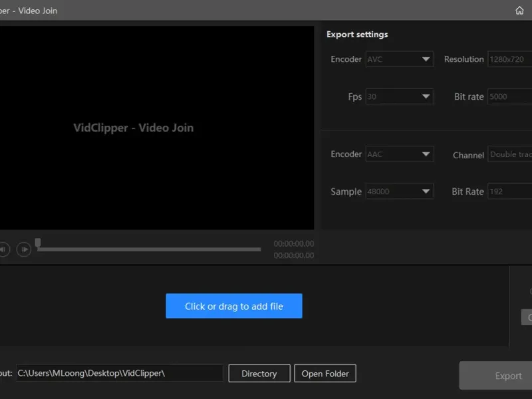Click the Directory button
532x399 pixels.
259,373
